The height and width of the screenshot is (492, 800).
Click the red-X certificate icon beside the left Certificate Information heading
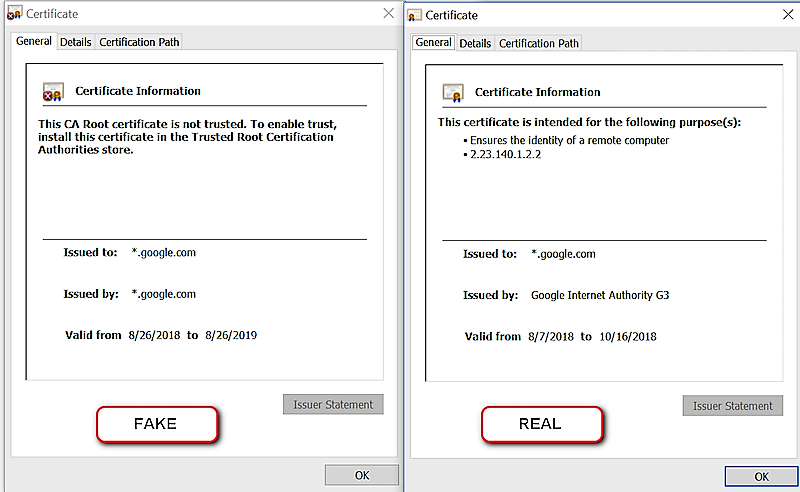53,92
